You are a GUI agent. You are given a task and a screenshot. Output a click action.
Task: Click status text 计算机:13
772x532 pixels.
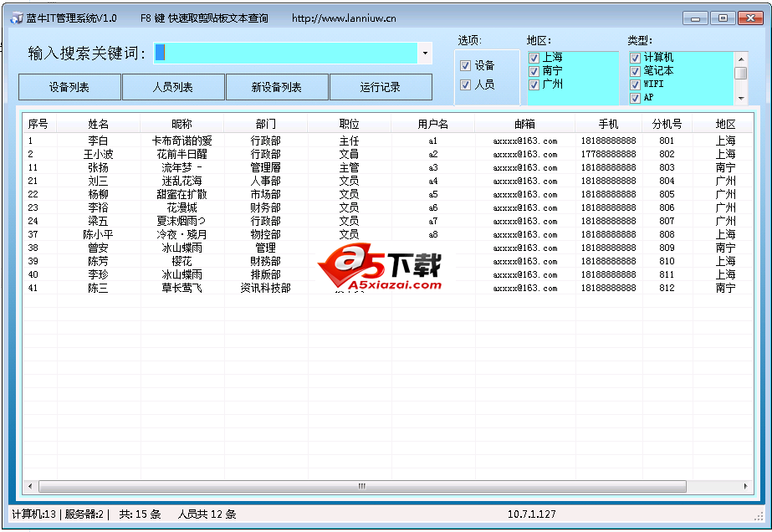[x=34, y=514]
